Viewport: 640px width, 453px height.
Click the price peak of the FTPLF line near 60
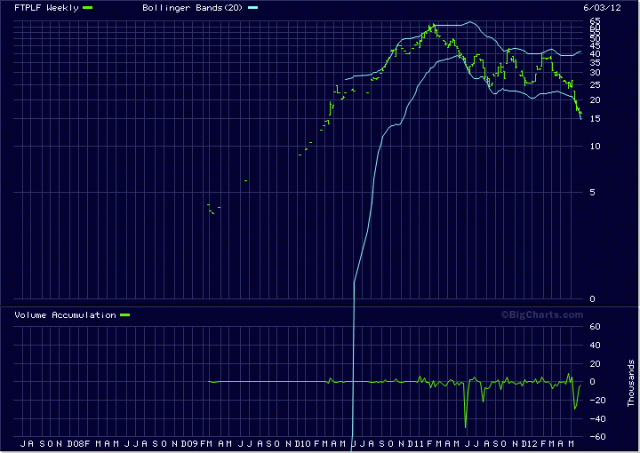pyautogui.click(x=433, y=26)
